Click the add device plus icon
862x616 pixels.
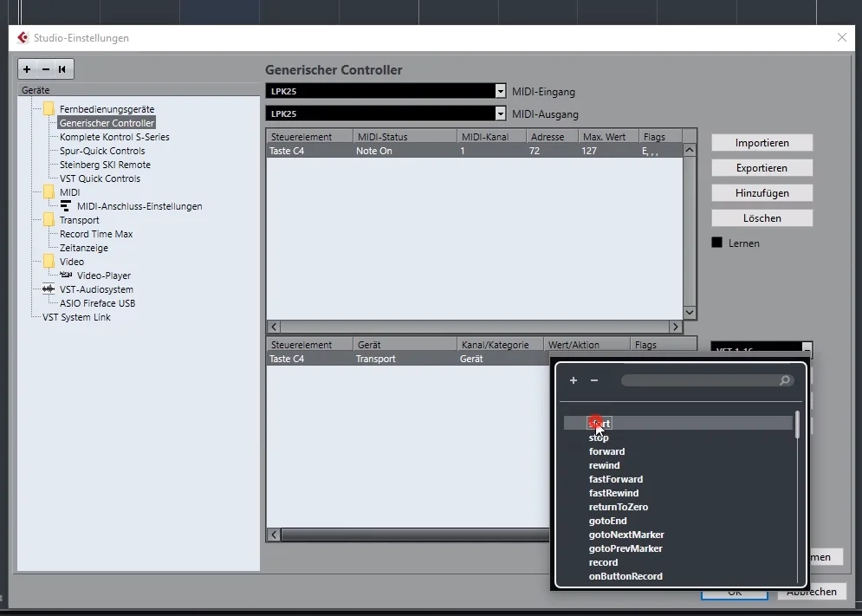coord(27,69)
